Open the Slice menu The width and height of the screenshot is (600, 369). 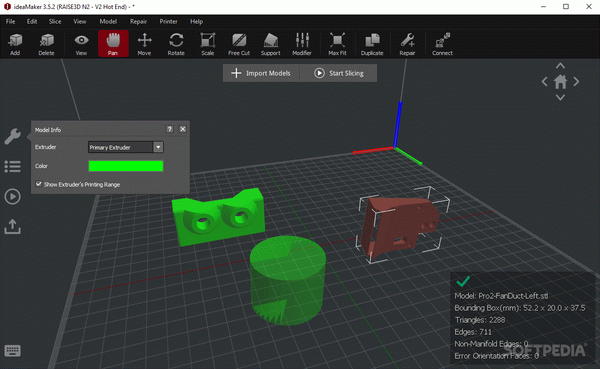(55, 21)
